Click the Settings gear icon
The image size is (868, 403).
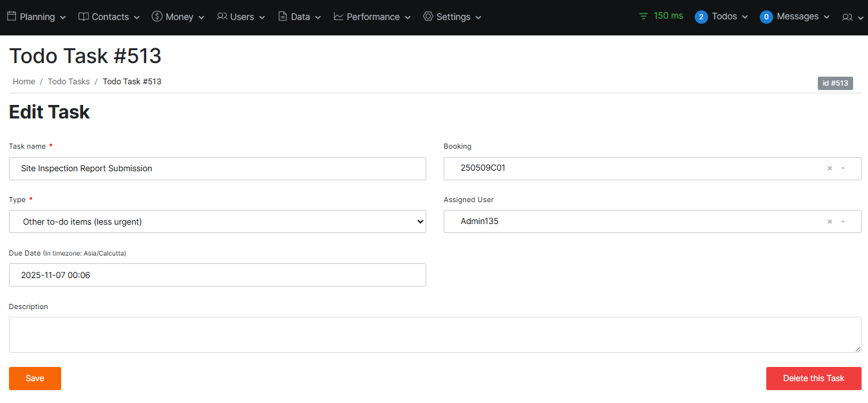pyautogui.click(x=428, y=16)
